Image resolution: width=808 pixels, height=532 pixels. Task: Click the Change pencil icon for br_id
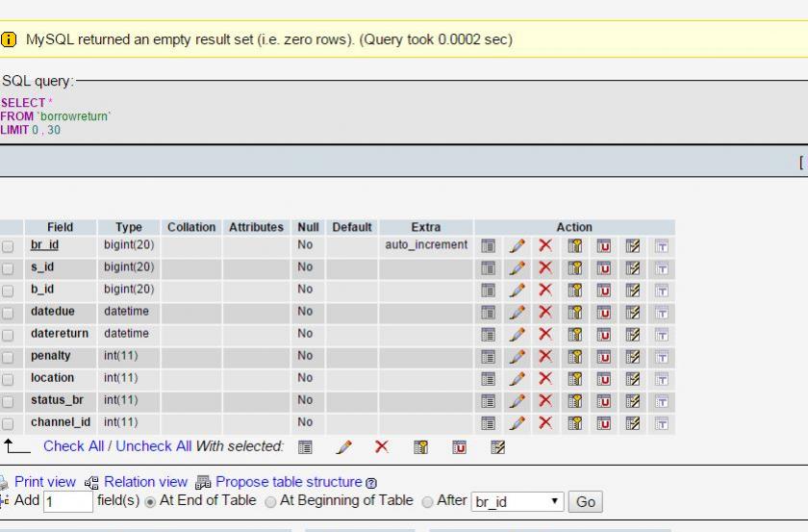tap(518, 245)
